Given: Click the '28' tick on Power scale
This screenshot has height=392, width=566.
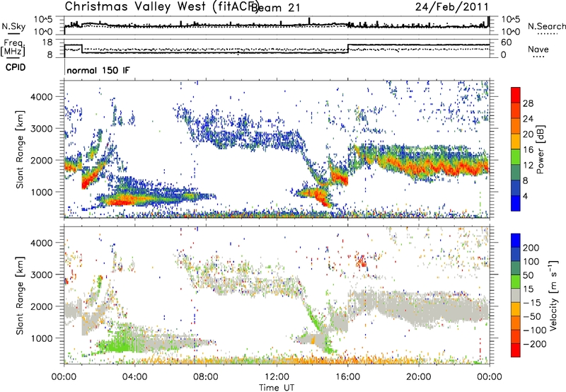Looking at the screenshot, I should tap(528, 103).
